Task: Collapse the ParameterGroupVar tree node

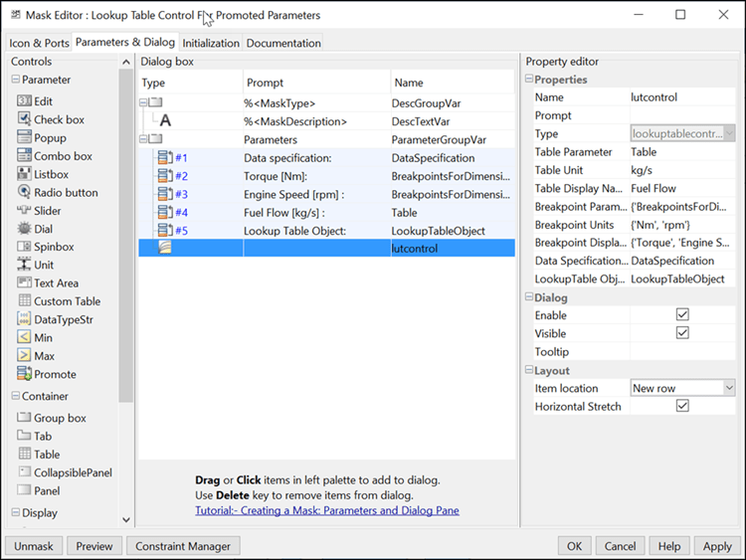Action: tap(142, 139)
